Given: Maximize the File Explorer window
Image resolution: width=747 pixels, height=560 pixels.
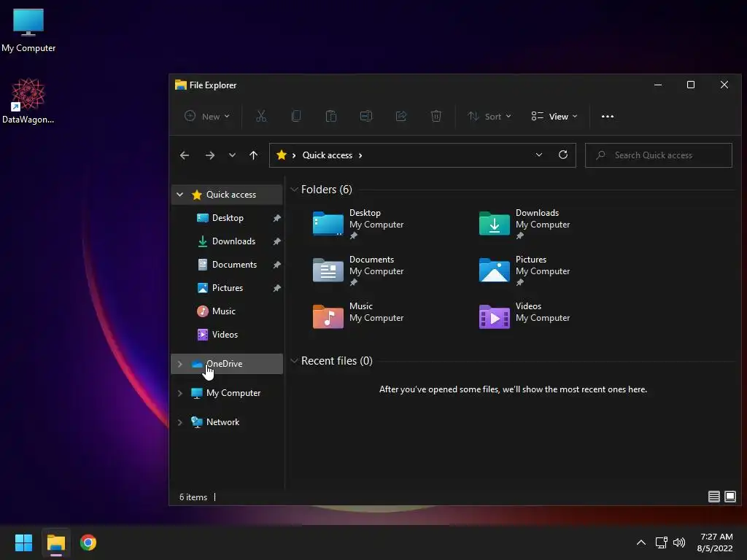Looking at the screenshot, I should [x=691, y=85].
